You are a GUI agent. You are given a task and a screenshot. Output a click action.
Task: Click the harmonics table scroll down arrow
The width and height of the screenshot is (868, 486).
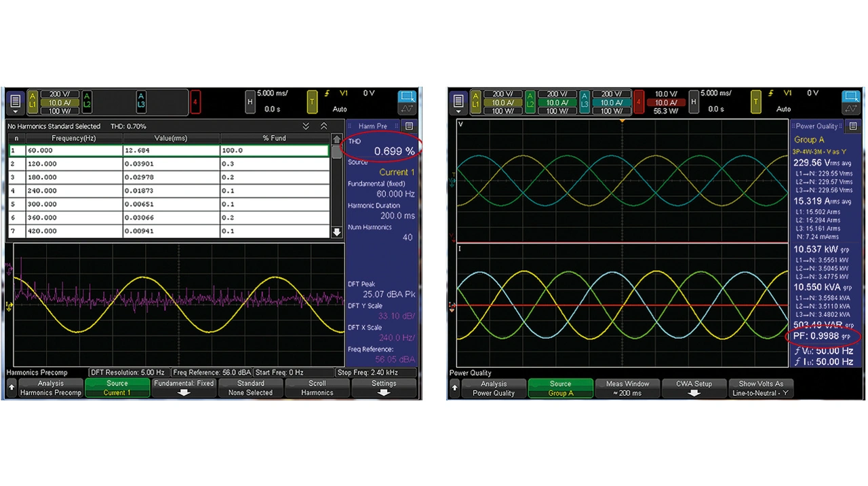coord(337,232)
